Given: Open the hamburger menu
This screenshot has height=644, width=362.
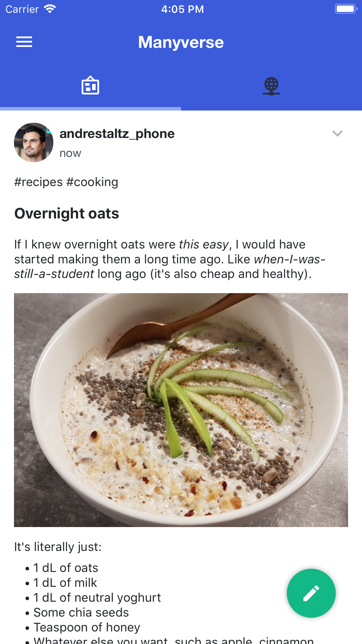Looking at the screenshot, I should click(24, 42).
